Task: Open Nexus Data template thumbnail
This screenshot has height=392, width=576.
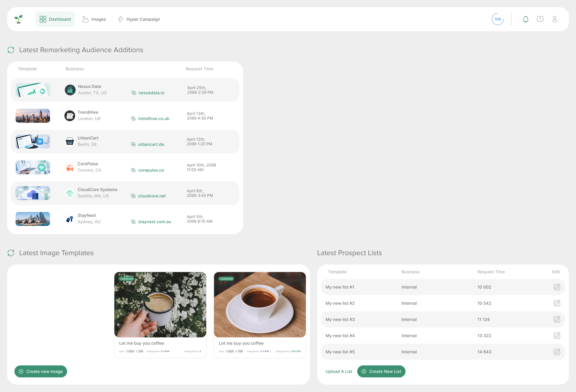Action: click(x=33, y=90)
